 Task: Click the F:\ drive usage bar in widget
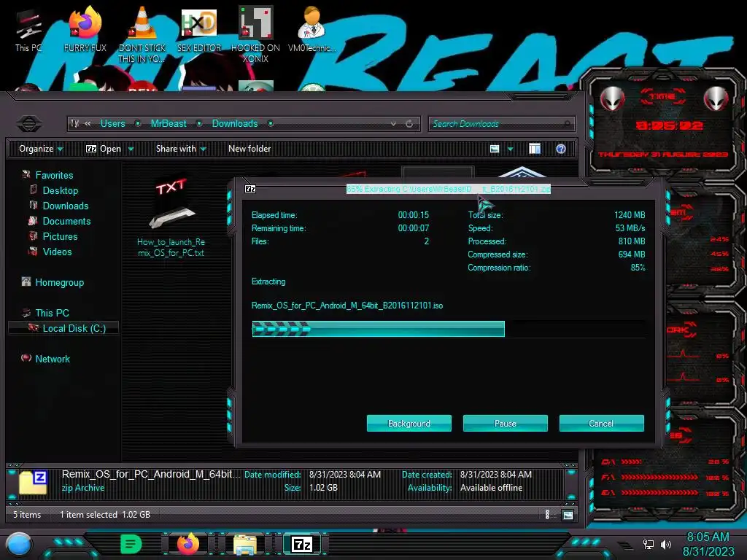point(659,477)
